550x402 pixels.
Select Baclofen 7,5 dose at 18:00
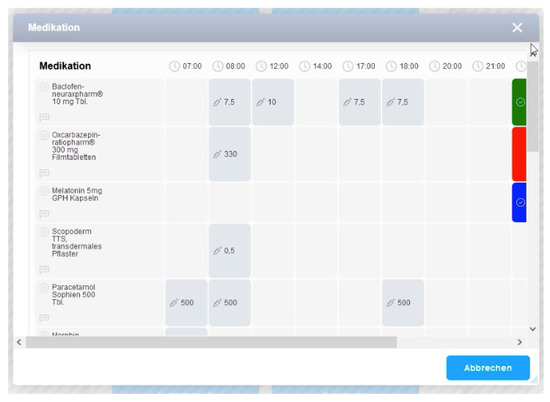click(403, 102)
